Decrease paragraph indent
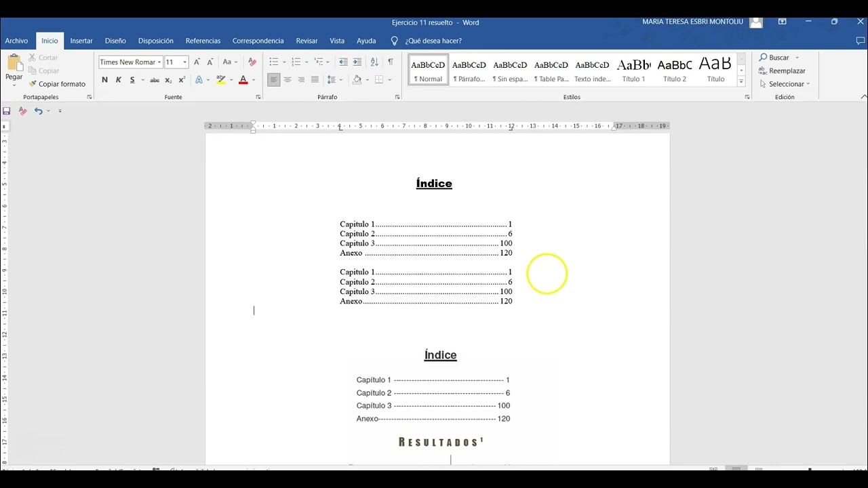 343,62
